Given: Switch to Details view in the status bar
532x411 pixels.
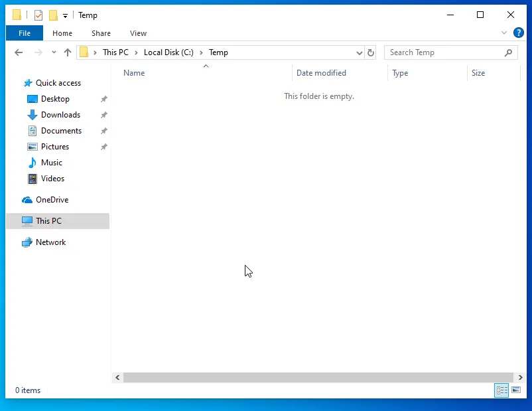Looking at the screenshot, I should (501, 390).
